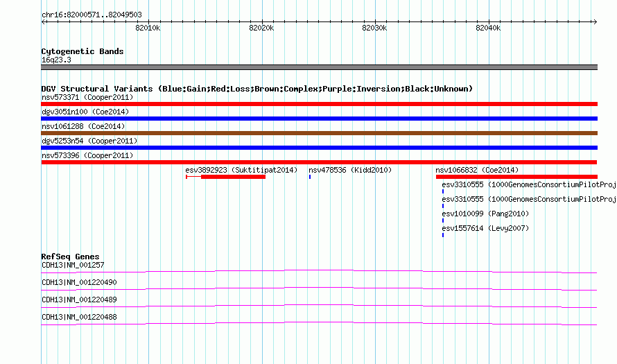Click the CDH13|NM_001257 transcript label

coord(73,266)
